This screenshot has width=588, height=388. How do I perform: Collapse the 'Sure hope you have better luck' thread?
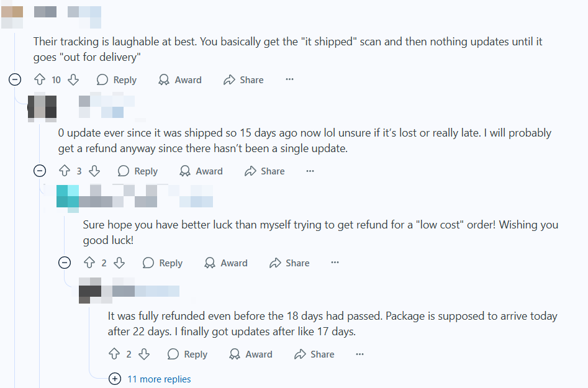click(65, 263)
